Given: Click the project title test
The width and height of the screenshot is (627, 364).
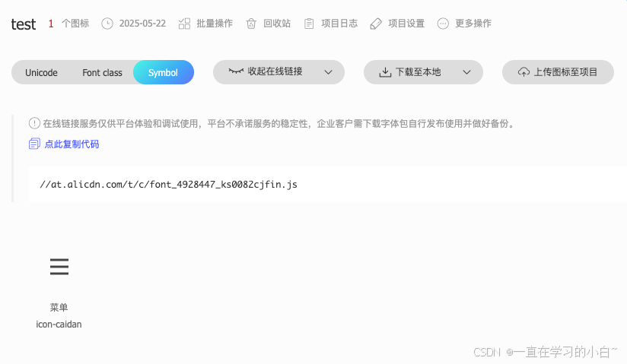Looking at the screenshot, I should (23, 24).
